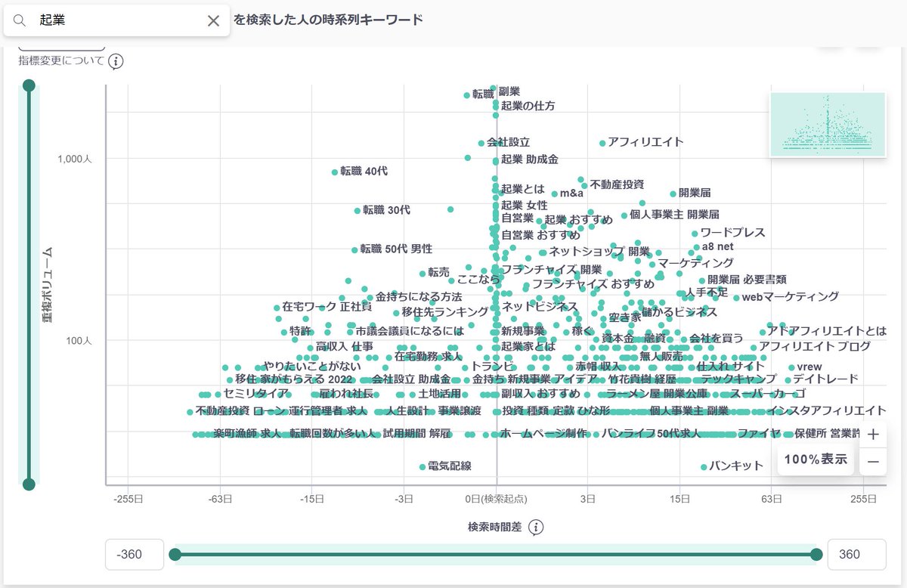
Task: Zoom out using the minus icon
Action: [873, 461]
